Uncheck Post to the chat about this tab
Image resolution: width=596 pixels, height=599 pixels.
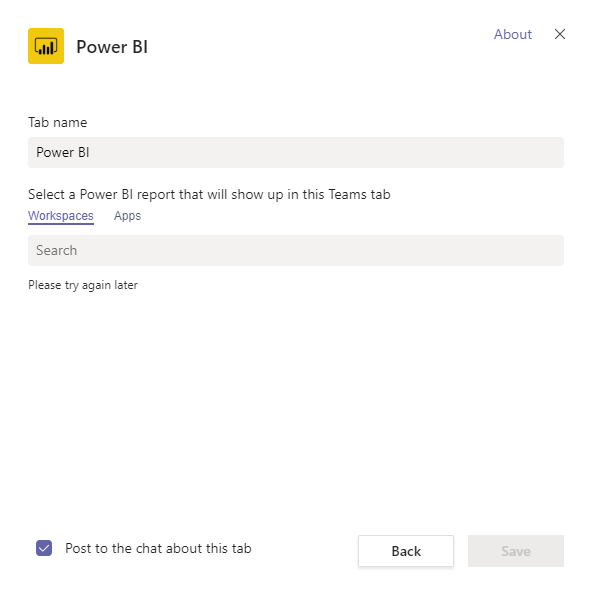click(x=44, y=548)
